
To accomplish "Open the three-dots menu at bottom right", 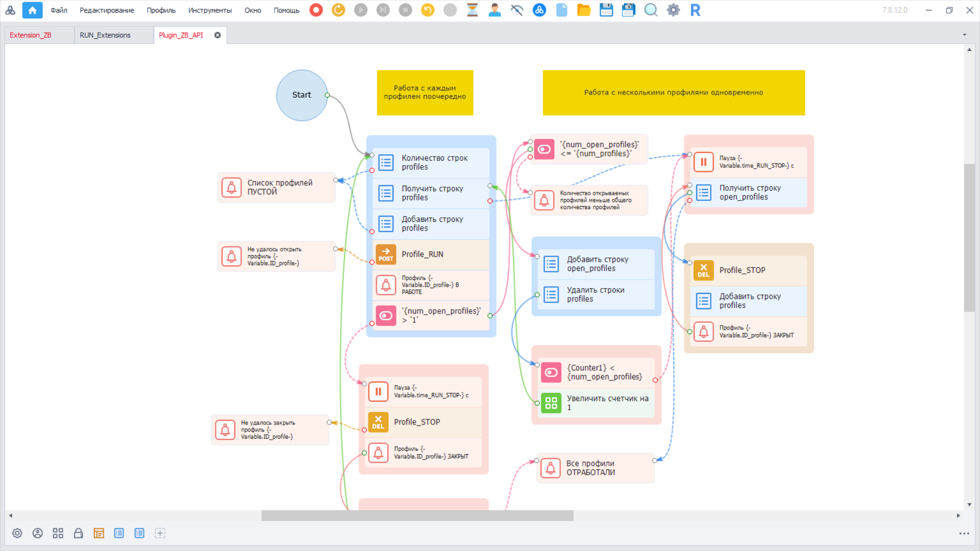I will 964,534.
